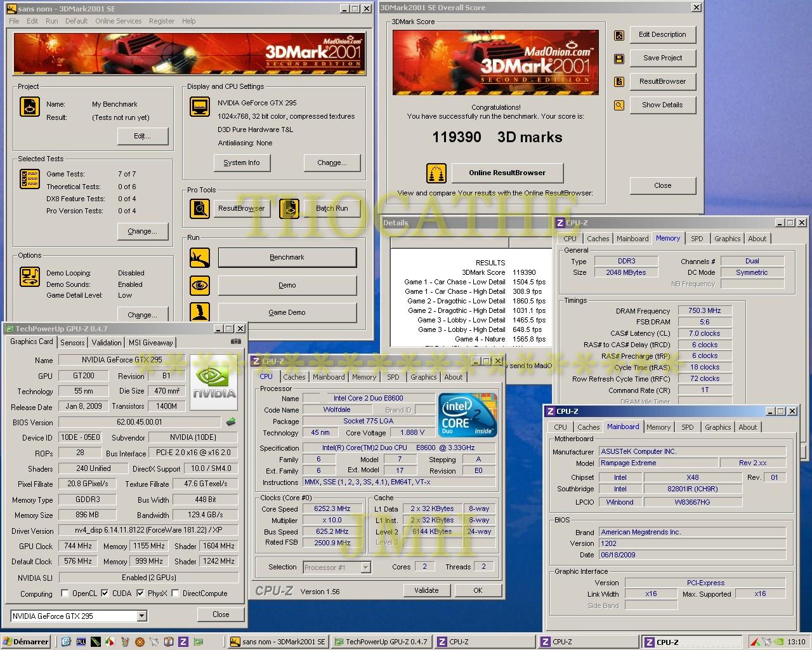The width and height of the screenshot is (812, 650).
Task: Click the Selected Tests checklist icon
Action: tap(30, 179)
